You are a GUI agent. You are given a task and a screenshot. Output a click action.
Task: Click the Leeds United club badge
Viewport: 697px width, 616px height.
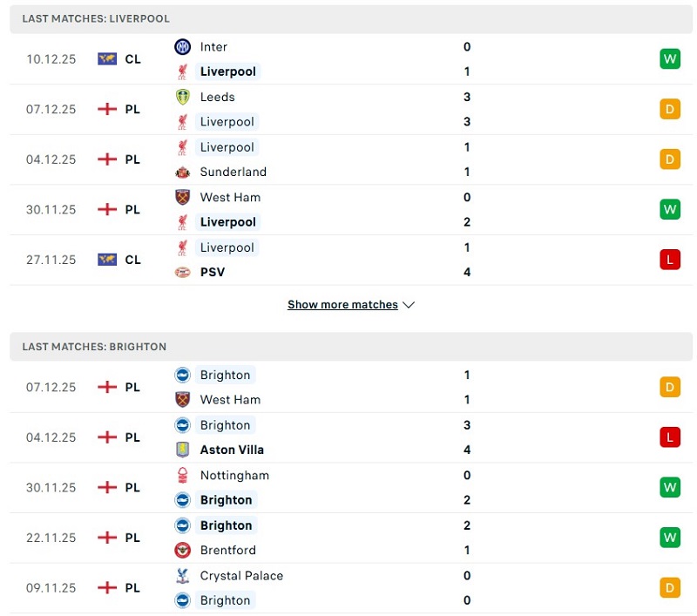(x=183, y=97)
